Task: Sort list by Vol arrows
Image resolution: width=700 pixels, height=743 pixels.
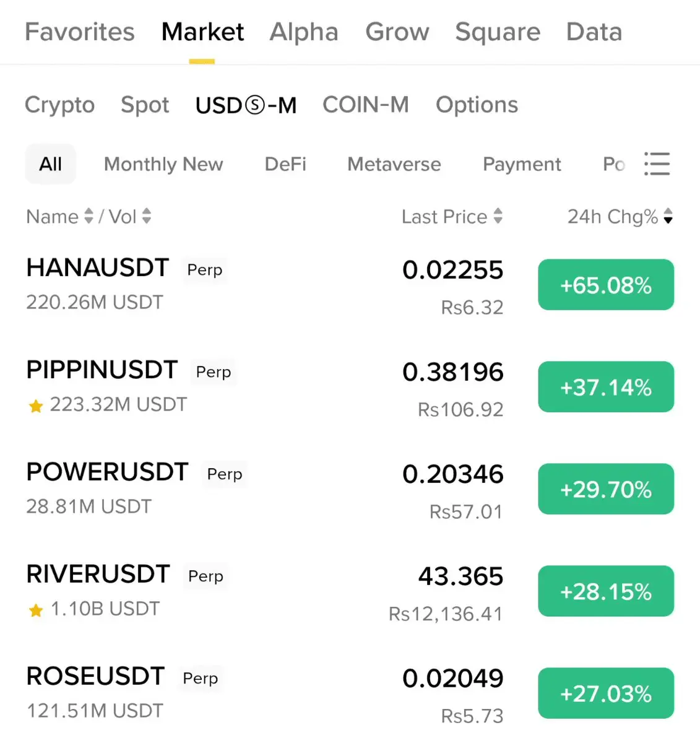Action: click(147, 216)
